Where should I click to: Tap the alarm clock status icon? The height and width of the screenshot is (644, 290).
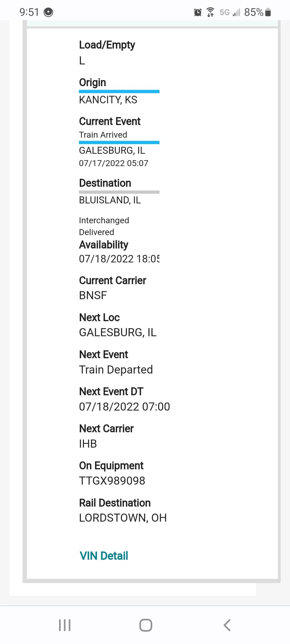click(x=198, y=12)
